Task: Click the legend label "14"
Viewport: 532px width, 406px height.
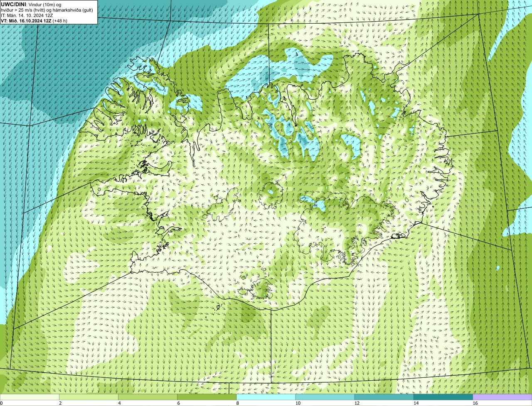Action: pos(416,403)
